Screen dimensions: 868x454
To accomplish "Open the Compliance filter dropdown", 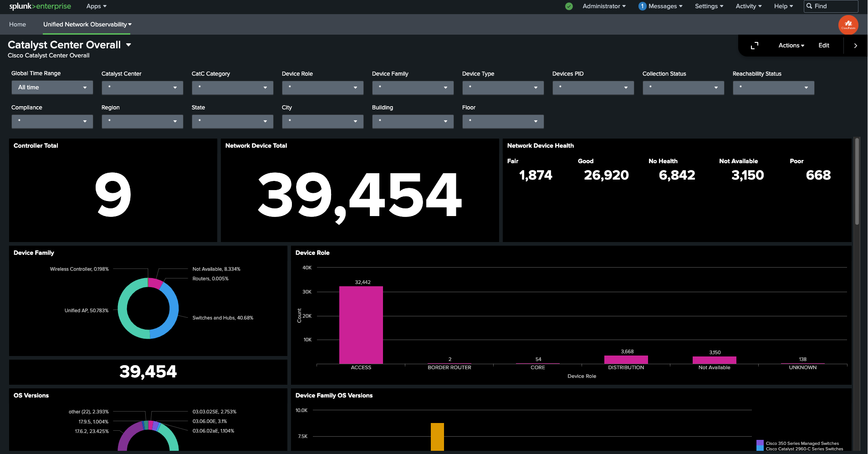I will [52, 121].
